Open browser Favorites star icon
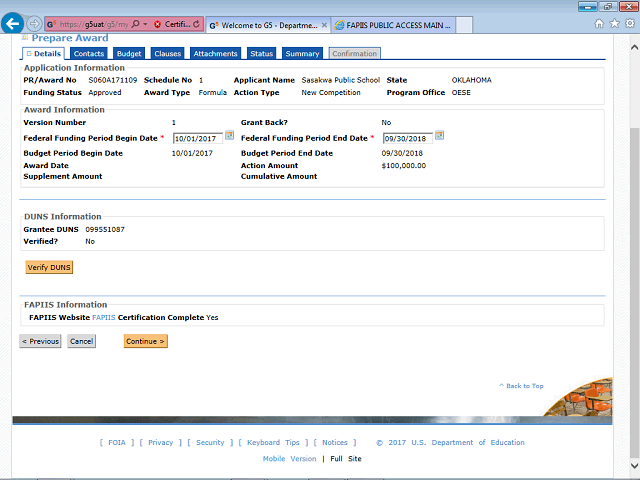The image size is (640, 480). (x=612, y=23)
